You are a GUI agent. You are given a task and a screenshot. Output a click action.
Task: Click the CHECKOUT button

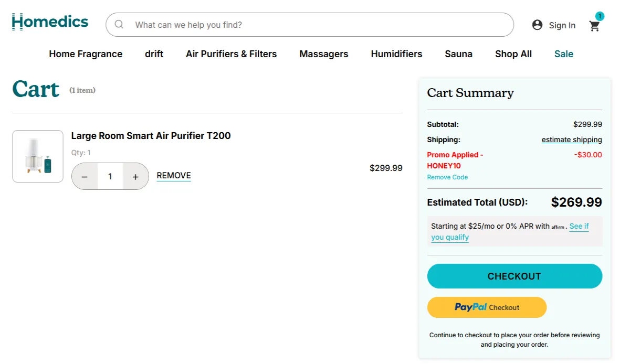[514, 276]
